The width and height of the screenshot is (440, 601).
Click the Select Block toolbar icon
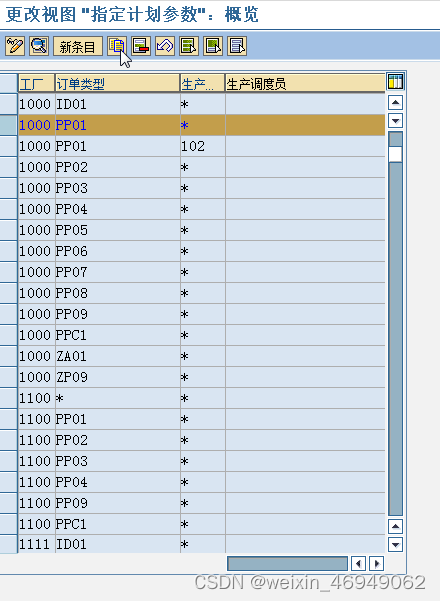(213, 46)
